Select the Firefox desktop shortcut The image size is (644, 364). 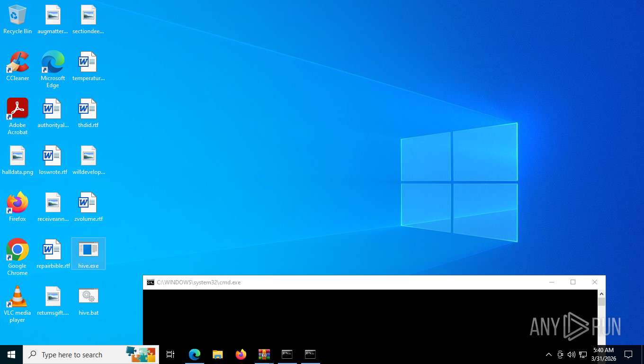point(18,207)
